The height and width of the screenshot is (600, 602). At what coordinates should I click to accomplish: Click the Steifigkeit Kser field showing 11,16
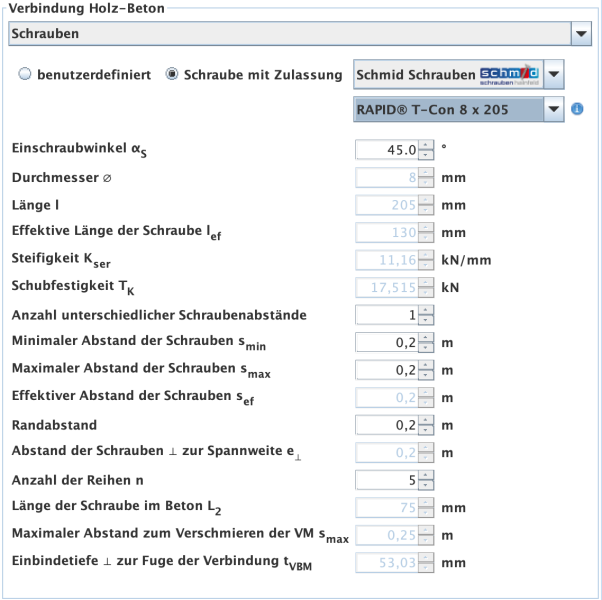point(387,260)
